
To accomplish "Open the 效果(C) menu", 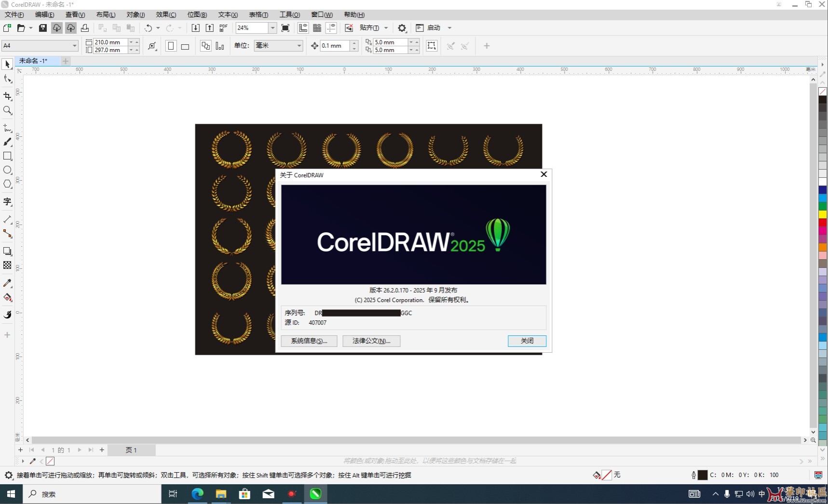I will click(166, 14).
